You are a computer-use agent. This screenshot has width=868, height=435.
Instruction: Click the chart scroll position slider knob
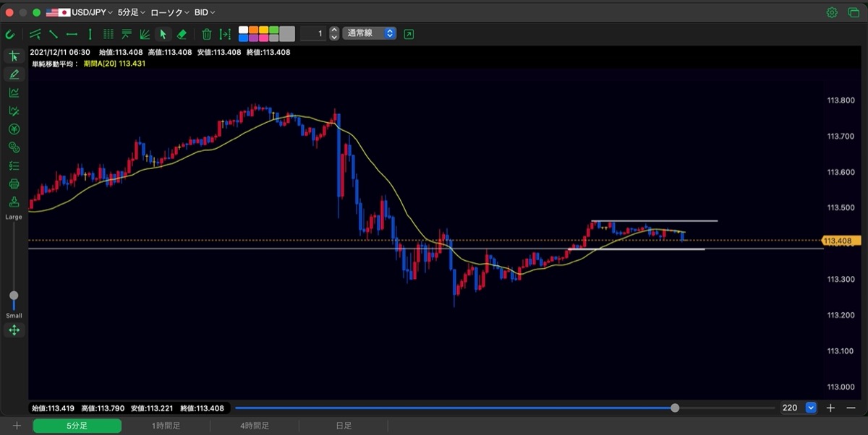coord(675,408)
